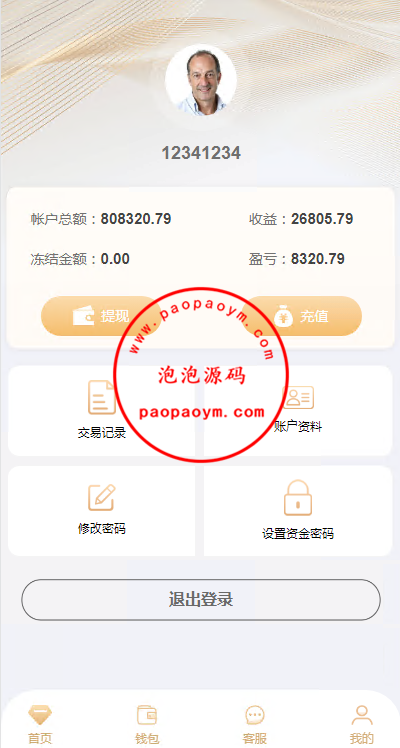
Task: Click the 充值 recharge button
Action: (302, 316)
